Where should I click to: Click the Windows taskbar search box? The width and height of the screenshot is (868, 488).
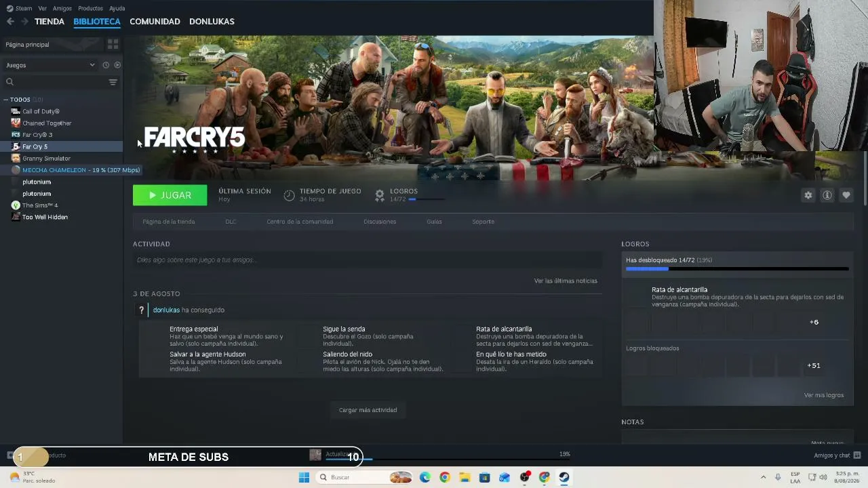pyautogui.click(x=364, y=477)
